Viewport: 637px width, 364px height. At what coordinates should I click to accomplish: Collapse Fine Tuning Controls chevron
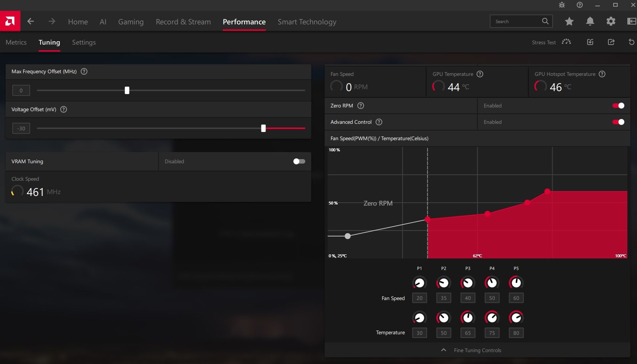[x=443, y=350]
